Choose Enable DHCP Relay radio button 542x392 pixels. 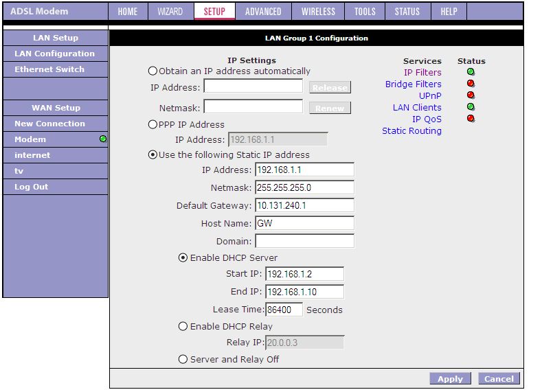pyautogui.click(x=183, y=326)
